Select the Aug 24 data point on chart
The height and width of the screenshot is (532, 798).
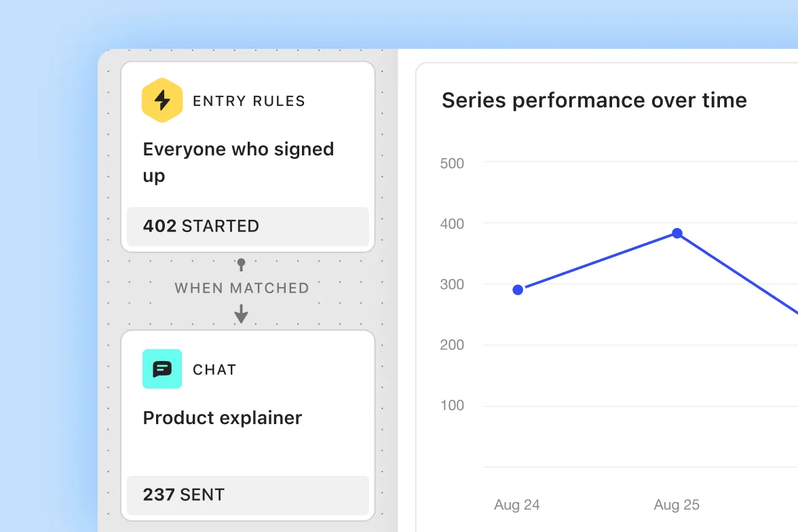pos(518,290)
